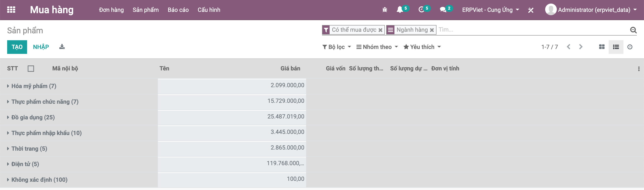This screenshot has width=644, height=190.
Task: Open notifications bell icon
Action: (400, 10)
